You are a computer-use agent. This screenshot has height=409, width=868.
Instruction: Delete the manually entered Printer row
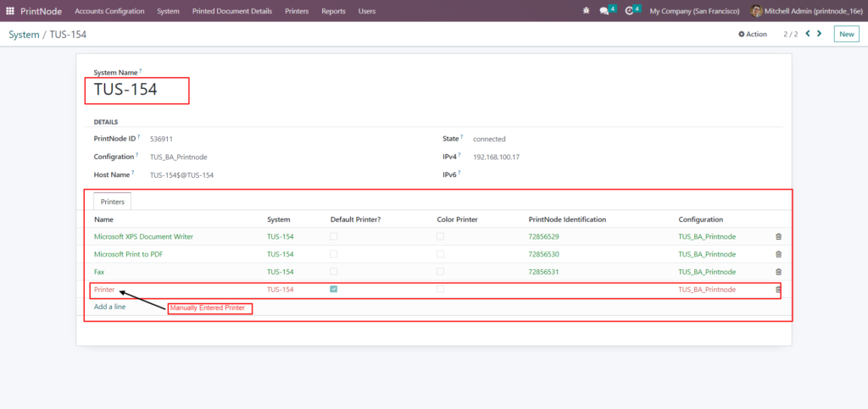tap(778, 290)
